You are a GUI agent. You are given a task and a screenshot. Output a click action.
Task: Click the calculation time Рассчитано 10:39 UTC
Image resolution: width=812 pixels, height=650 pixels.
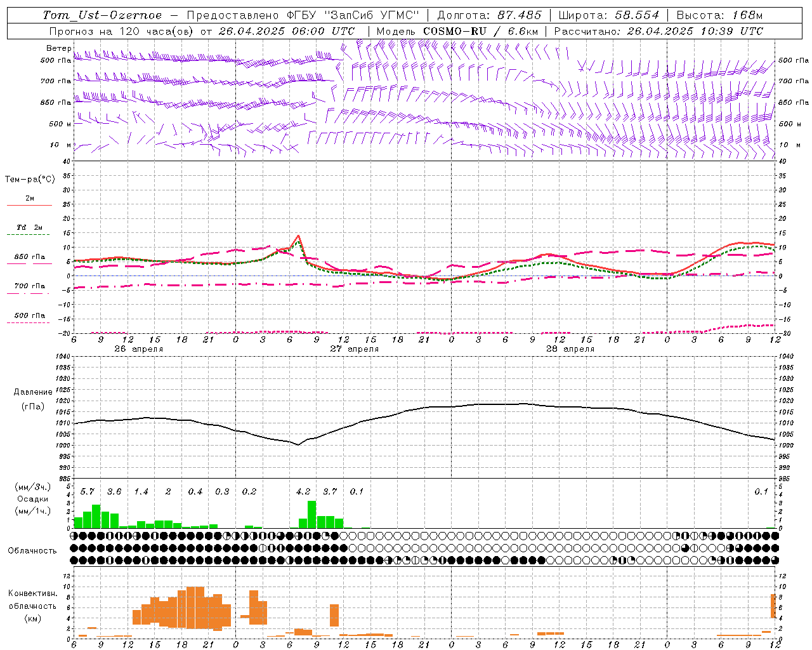pos(659,31)
